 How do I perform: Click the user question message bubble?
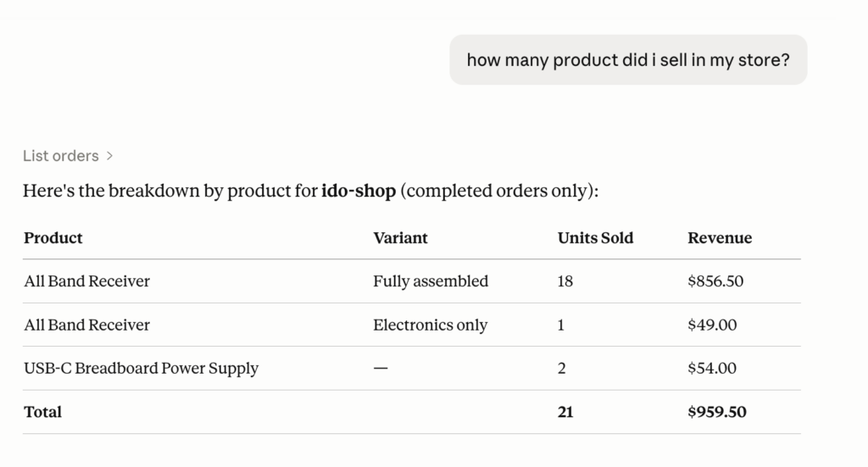628,59
